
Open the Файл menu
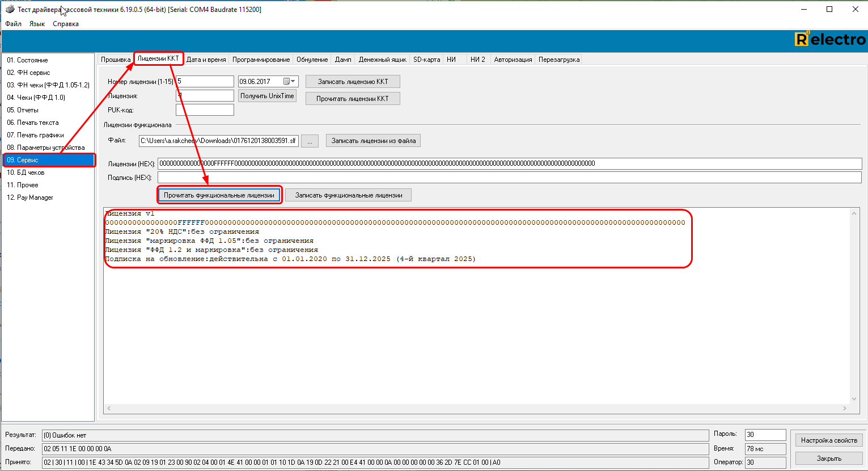pos(13,24)
